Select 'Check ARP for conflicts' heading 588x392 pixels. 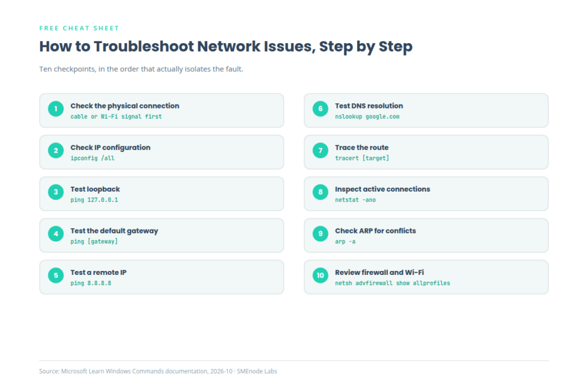(x=376, y=231)
